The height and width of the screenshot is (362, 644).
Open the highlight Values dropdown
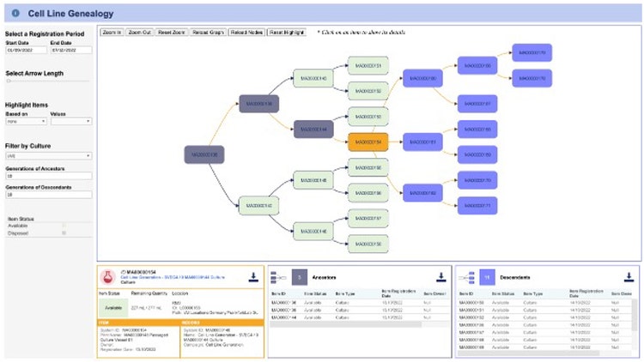click(70, 121)
